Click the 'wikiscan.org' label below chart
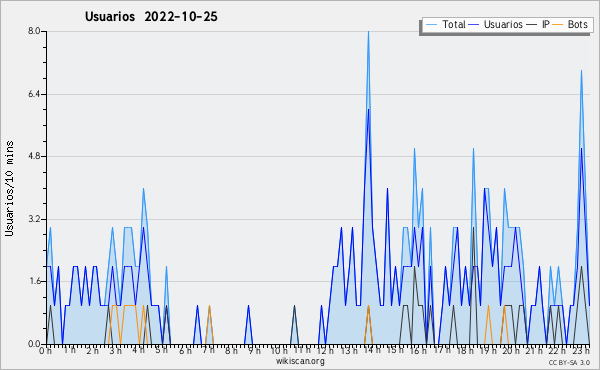600x370 pixels. [x=300, y=361]
